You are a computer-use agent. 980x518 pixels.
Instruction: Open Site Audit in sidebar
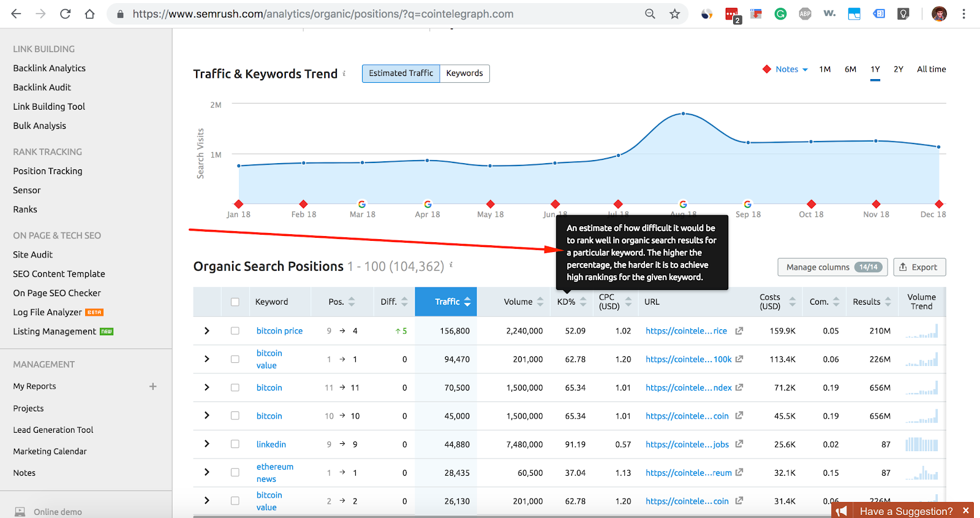click(x=33, y=254)
